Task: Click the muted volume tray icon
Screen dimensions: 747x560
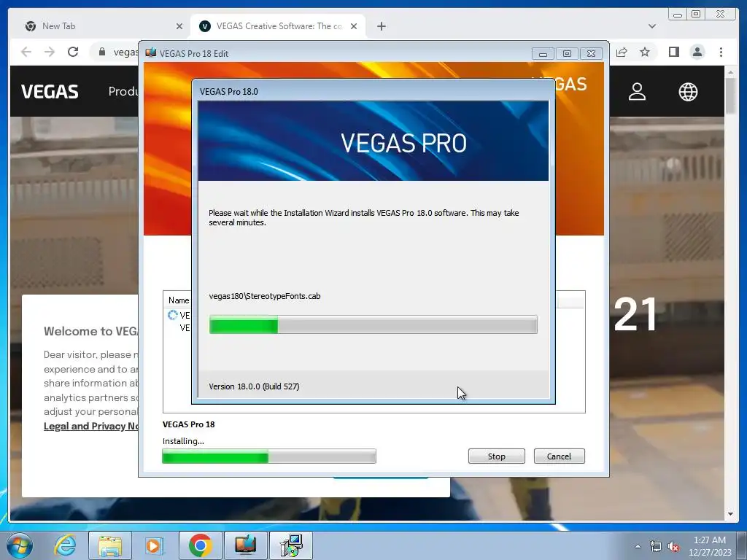Action: tap(673, 546)
